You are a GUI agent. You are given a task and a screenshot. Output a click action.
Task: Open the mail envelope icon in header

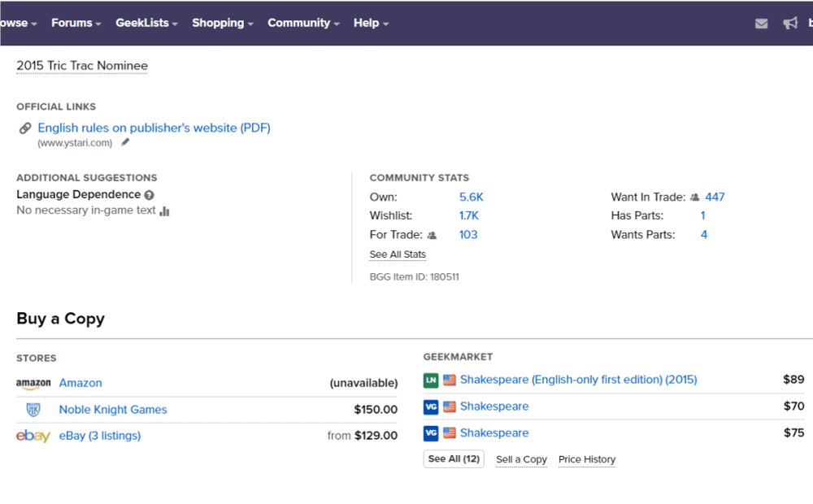pos(761,24)
